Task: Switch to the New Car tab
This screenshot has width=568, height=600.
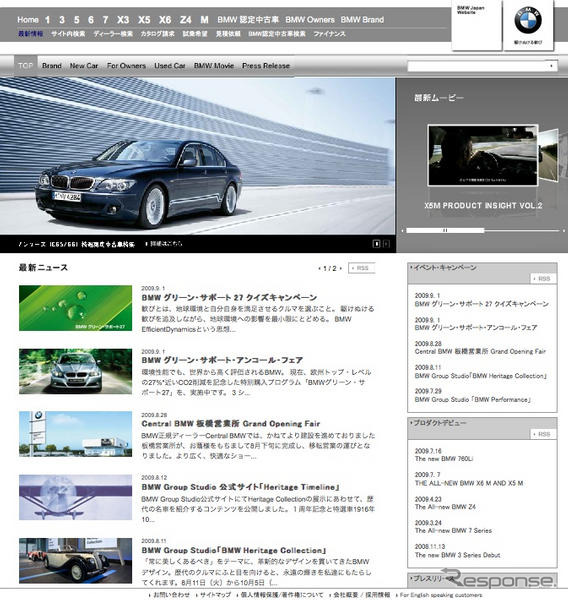Action: pyautogui.click(x=84, y=66)
